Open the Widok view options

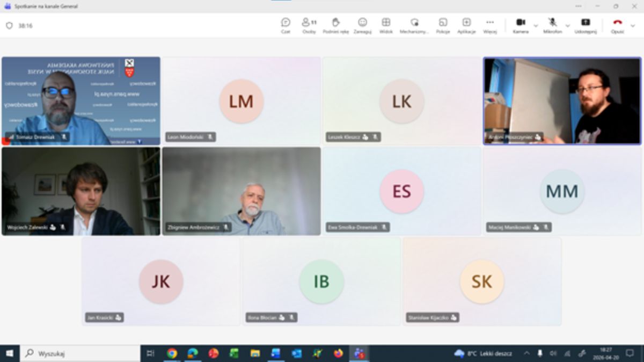(x=386, y=25)
